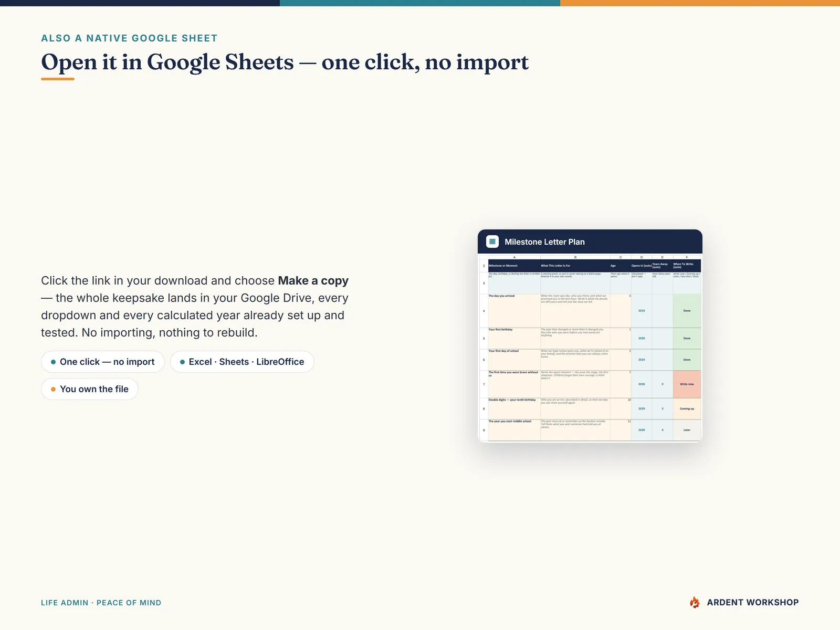Click the 'Your first day of school' cell
Image resolution: width=840 pixels, height=630 pixels.
pos(514,360)
